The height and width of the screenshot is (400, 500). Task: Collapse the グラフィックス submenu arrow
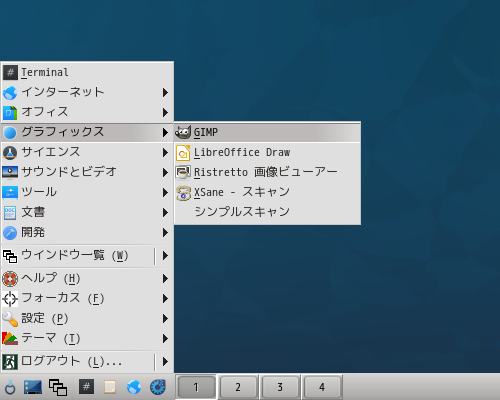coord(165,132)
